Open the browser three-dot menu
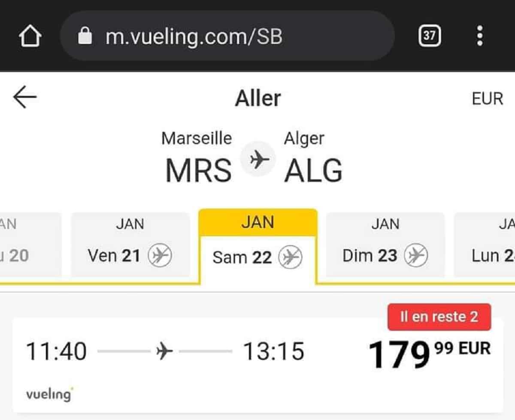The image size is (515, 420). [x=480, y=36]
